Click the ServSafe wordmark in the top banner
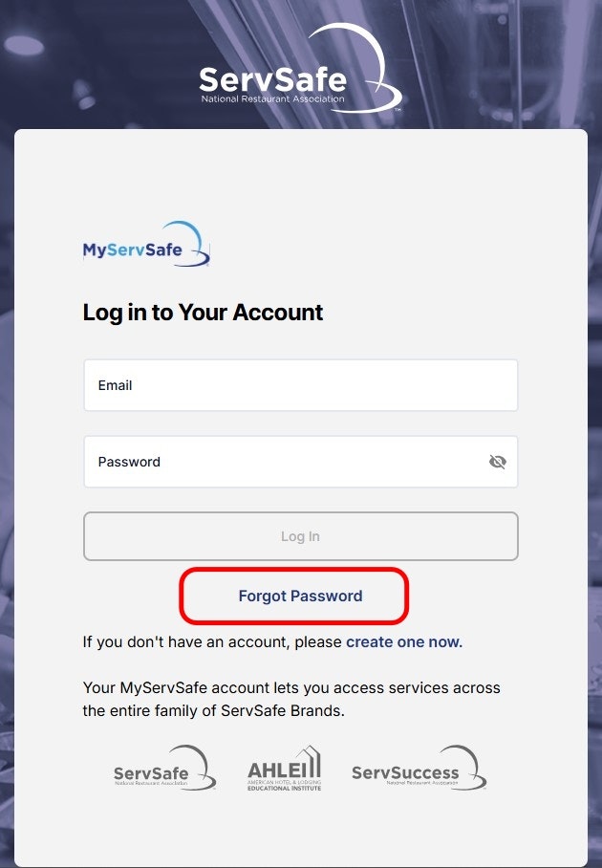 272,77
